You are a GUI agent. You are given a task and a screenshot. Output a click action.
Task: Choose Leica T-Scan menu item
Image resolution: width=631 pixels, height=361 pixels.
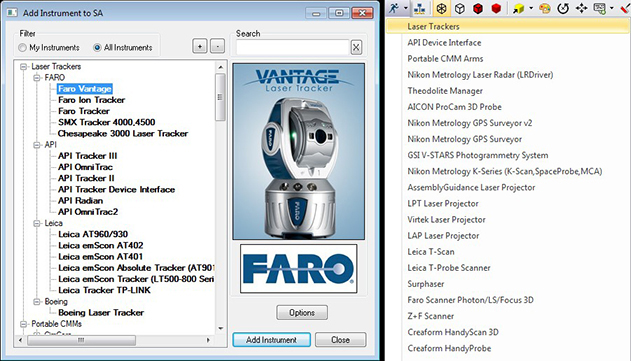point(431,252)
